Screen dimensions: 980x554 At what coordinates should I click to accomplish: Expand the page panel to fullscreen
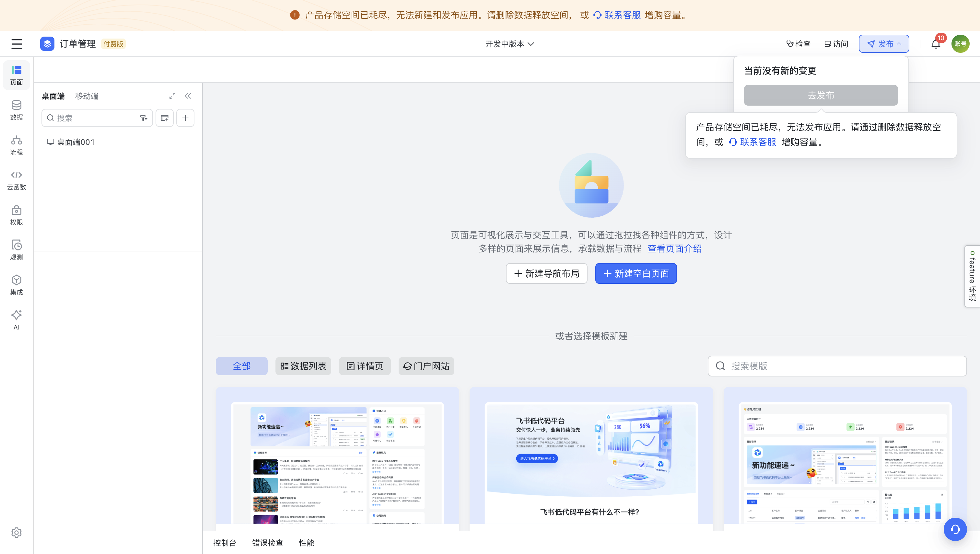click(x=172, y=96)
